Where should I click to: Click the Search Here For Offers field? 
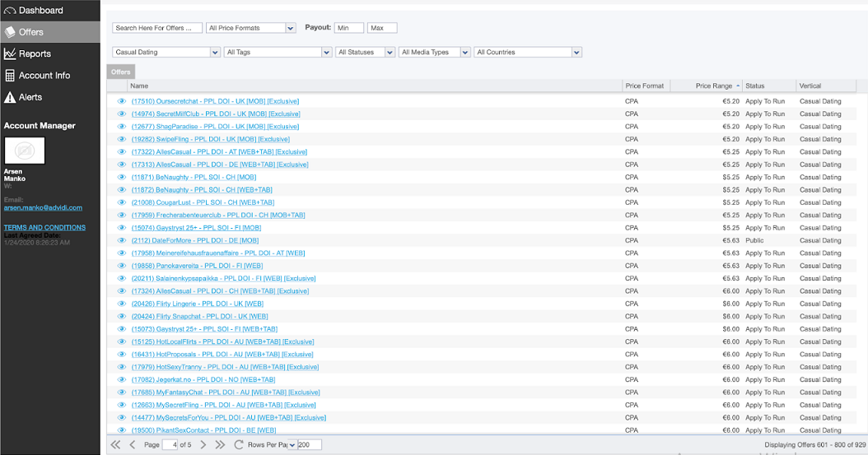[157, 28]
